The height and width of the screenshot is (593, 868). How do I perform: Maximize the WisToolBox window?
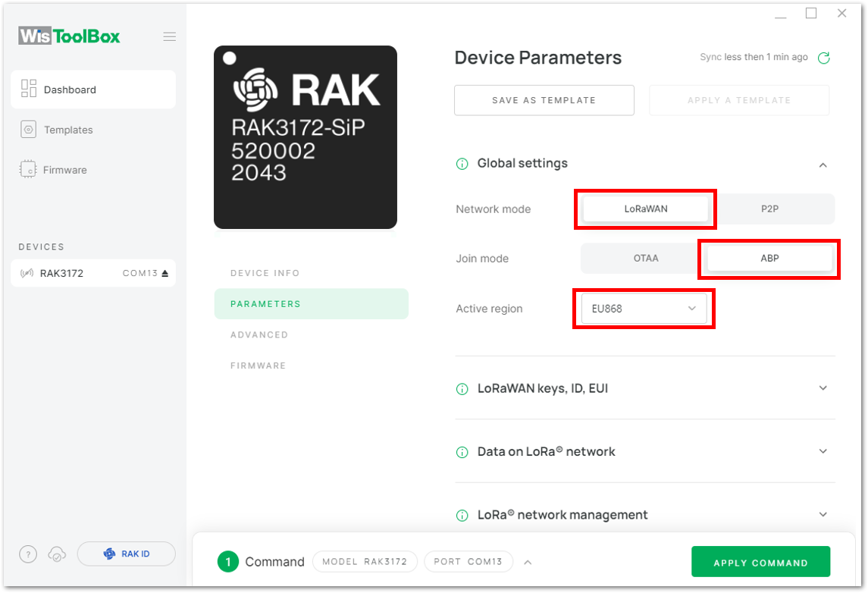point(811,14)
